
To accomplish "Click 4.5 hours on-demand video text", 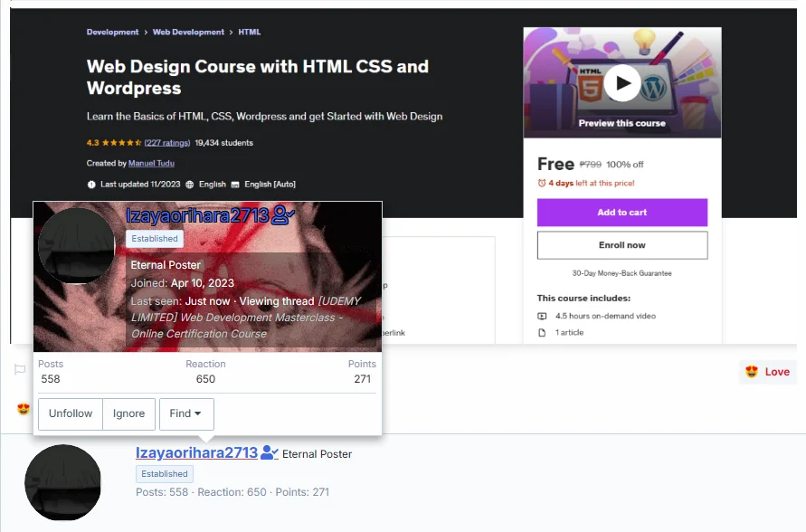I will pos(605,316).
